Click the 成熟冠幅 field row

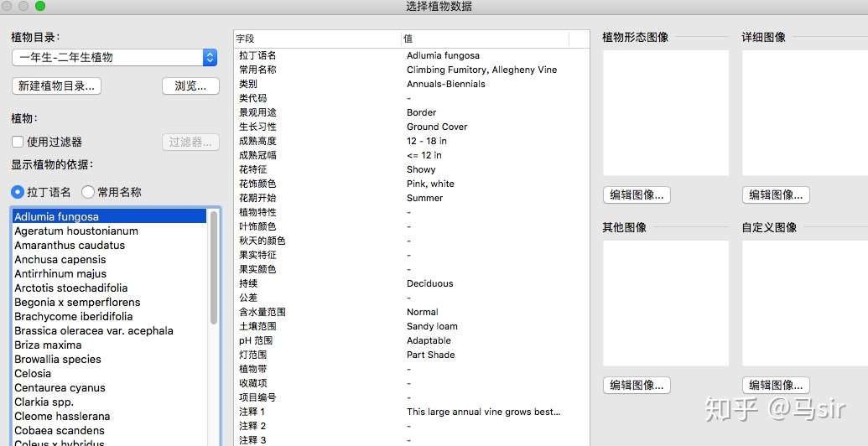[x=412, y=155]
